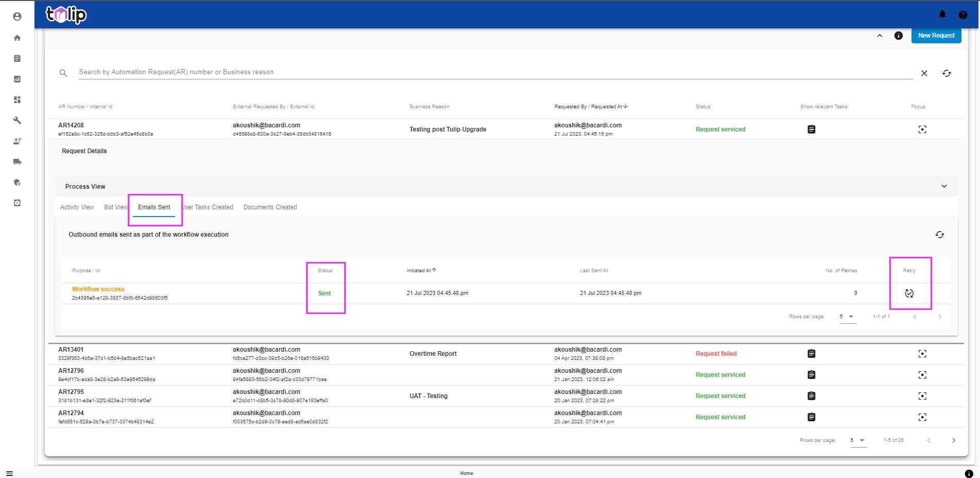
Task: Go to previous page of requests
Action: point(928,440)
